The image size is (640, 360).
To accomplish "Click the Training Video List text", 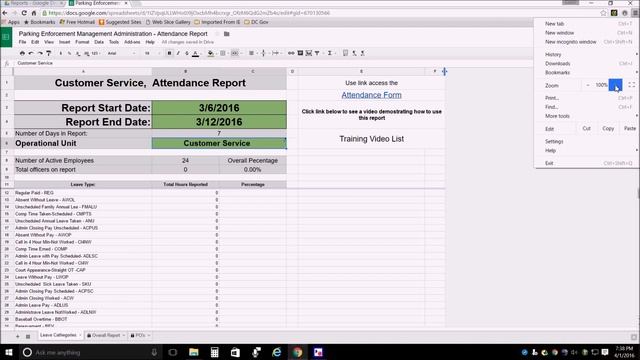I will click(x=371, y=139).
